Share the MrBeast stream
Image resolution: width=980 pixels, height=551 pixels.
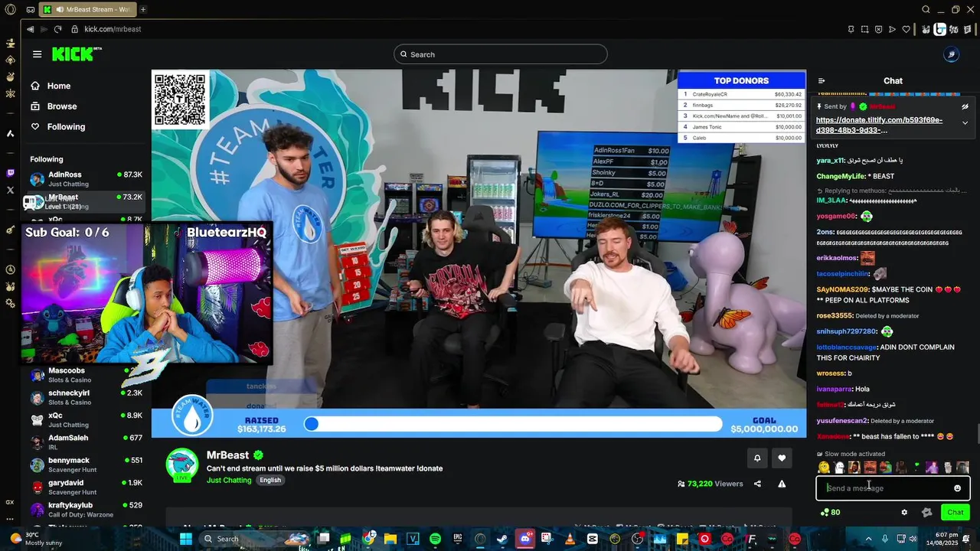point(757,484)
